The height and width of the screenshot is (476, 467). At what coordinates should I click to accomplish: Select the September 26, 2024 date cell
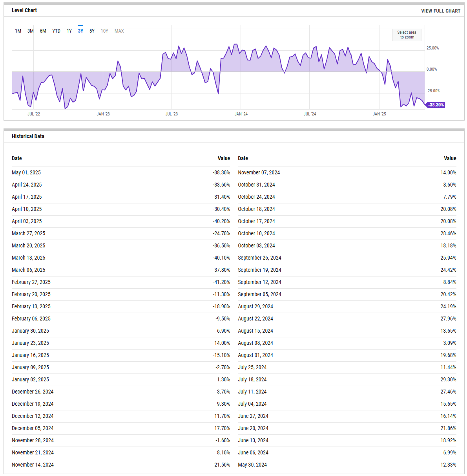pyautogui.click(x=259, y=258)
